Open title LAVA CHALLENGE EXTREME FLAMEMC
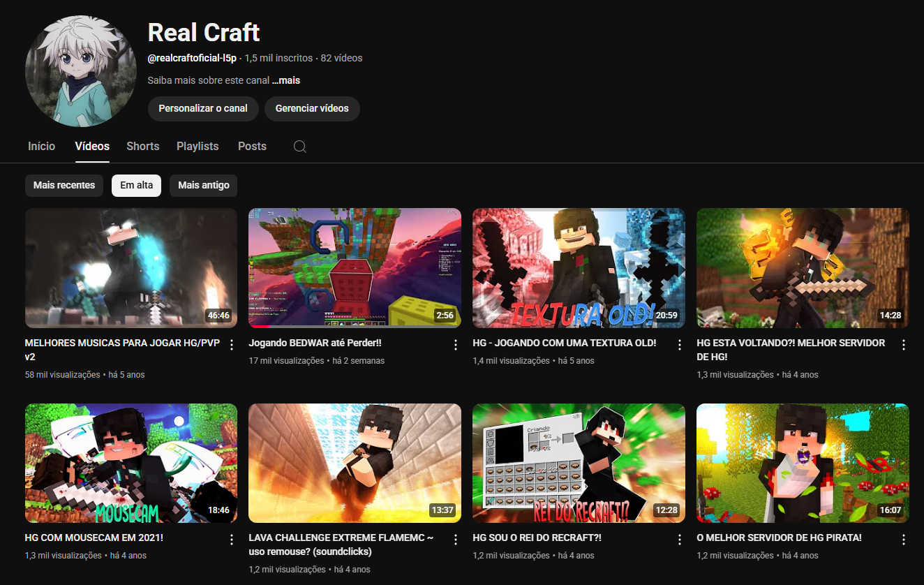The height and width of the screenshot is (585, 924). pyautogui.click(x=341, y=545)
